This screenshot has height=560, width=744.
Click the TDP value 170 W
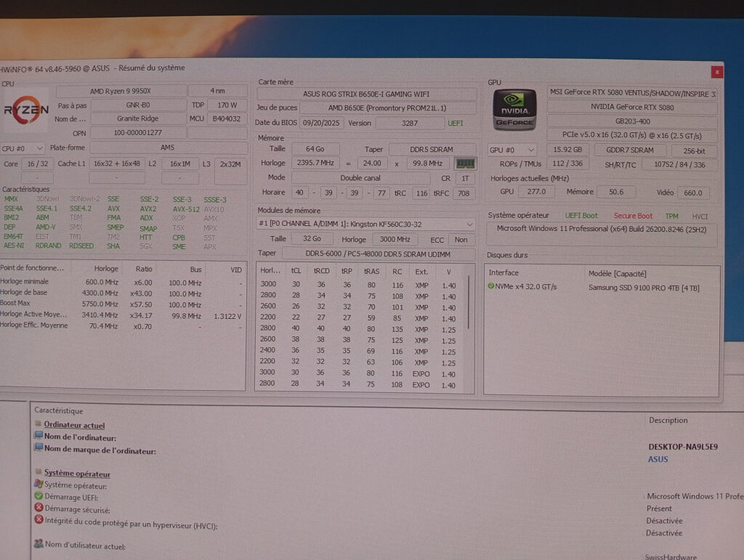pyautogui.click(x=227, y=105)
